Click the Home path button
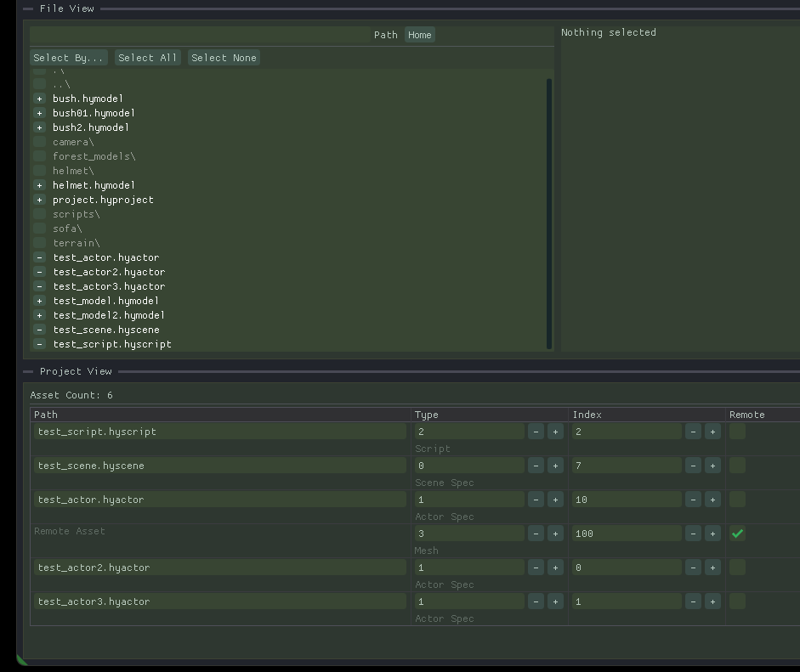800x672 pixels. click(x=419, y=35)
